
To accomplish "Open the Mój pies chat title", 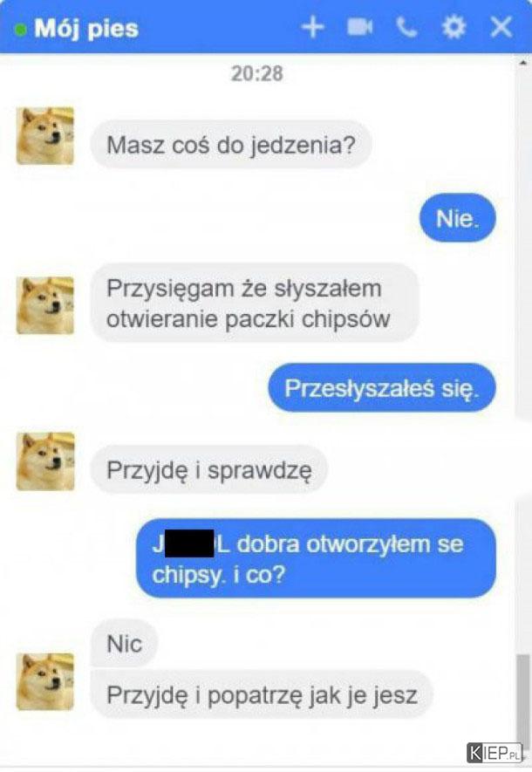I will click(86, 28).
